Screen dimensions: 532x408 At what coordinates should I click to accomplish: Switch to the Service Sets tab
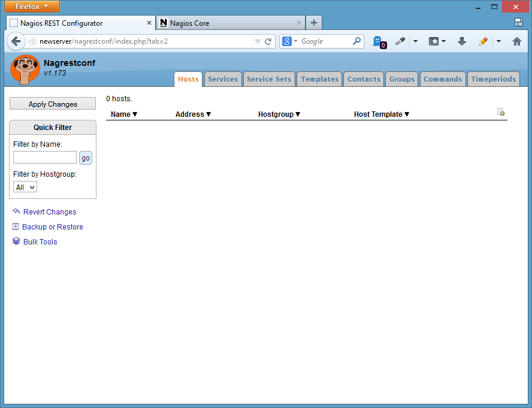pyautogui.click(x=269, y=79)
